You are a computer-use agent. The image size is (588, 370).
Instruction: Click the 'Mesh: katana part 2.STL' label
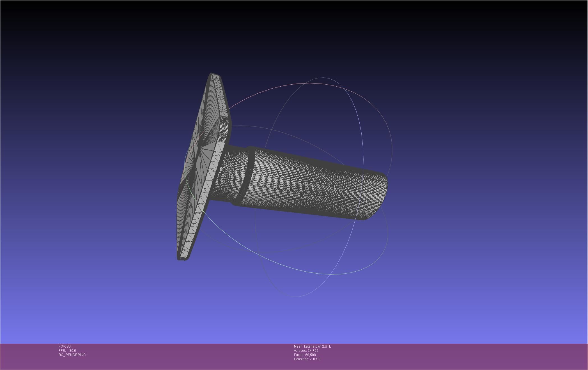pyautogui.click(x=312, y=346)
